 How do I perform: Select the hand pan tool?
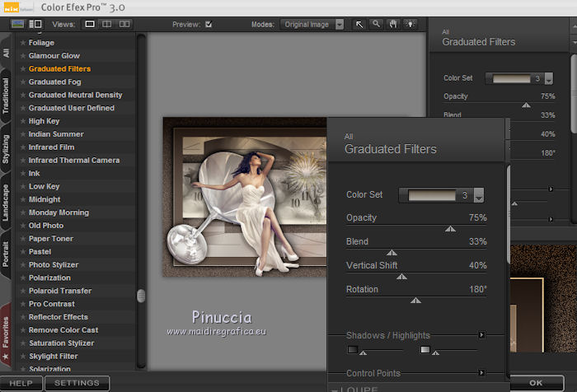393,24
